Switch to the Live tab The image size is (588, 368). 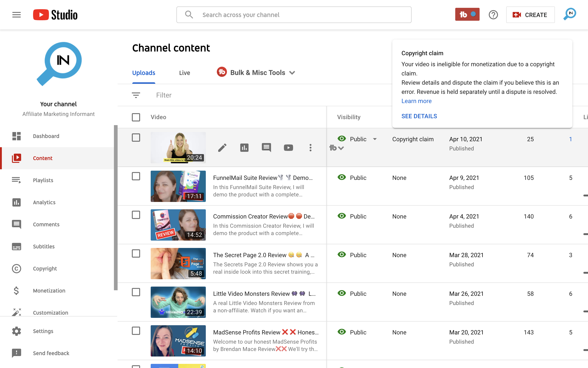click(184, 73)
